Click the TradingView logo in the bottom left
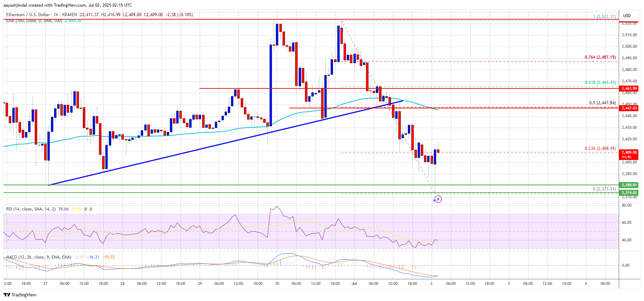This screenshot has height=301, width=644. point(20,295)
